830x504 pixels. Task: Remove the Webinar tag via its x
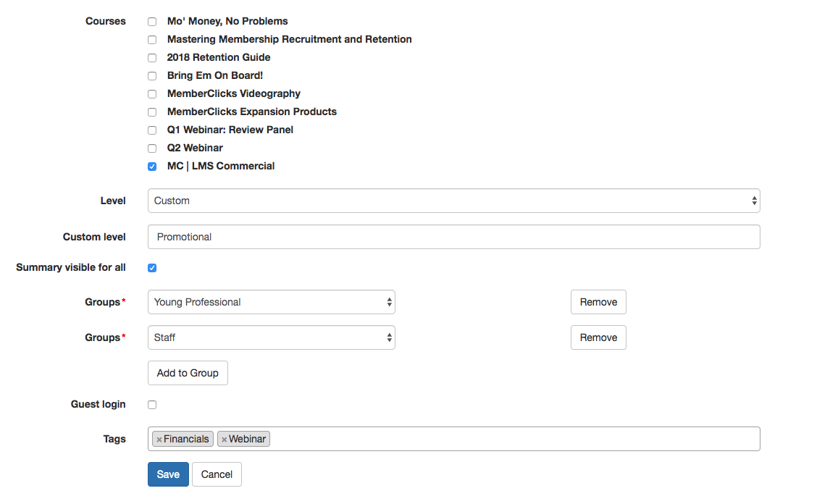coord(225,440)
